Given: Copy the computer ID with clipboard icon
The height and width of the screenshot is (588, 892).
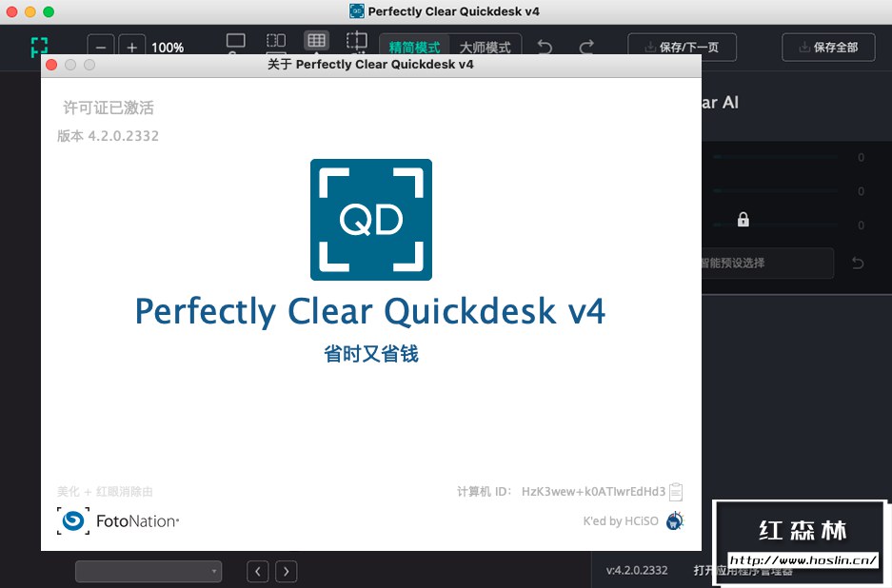Looking at the screenshot, I should click(x=676, y=491).
